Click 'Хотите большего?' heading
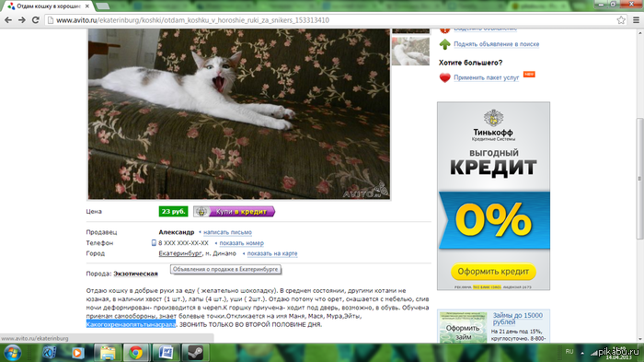 click(x=471, y=63)
